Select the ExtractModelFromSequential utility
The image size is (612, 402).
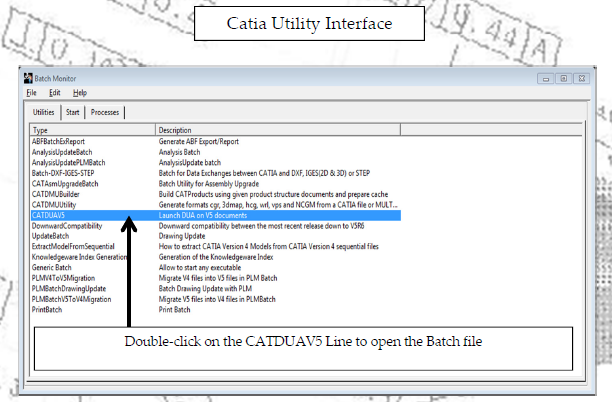pyautogui.click(x=215, y=247)
